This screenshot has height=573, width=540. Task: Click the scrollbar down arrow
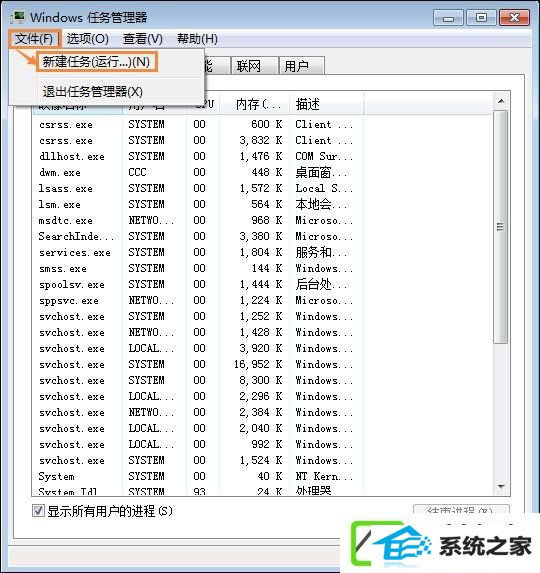point(501,487)
